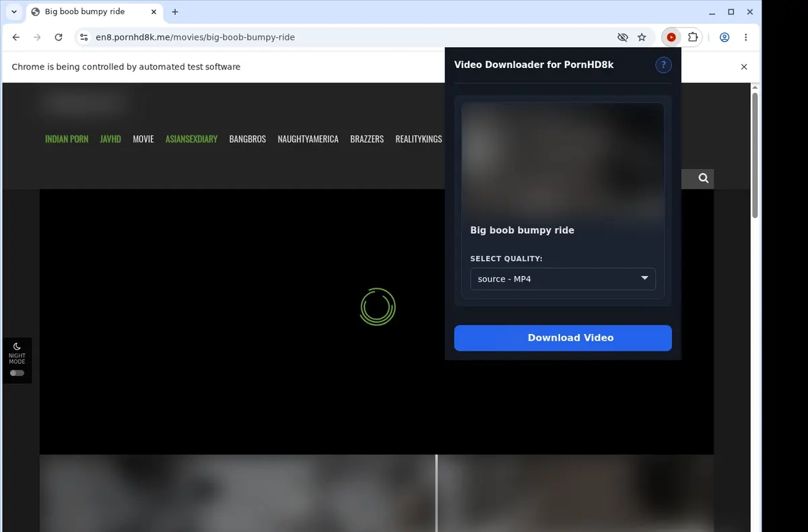Reload the current page
The image size is (808, 532).
59,38
